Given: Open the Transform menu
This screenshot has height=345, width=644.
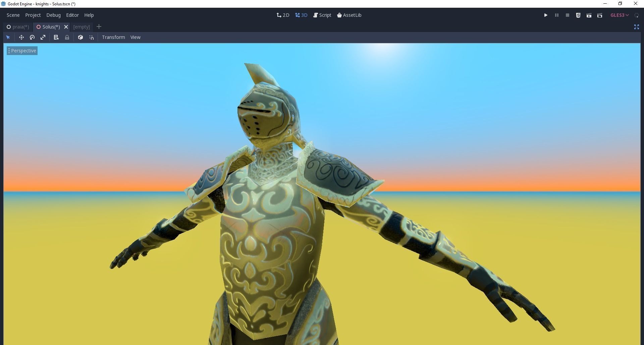Looking at the screenshot, I should pyautogui.click(x=113, y=37).
